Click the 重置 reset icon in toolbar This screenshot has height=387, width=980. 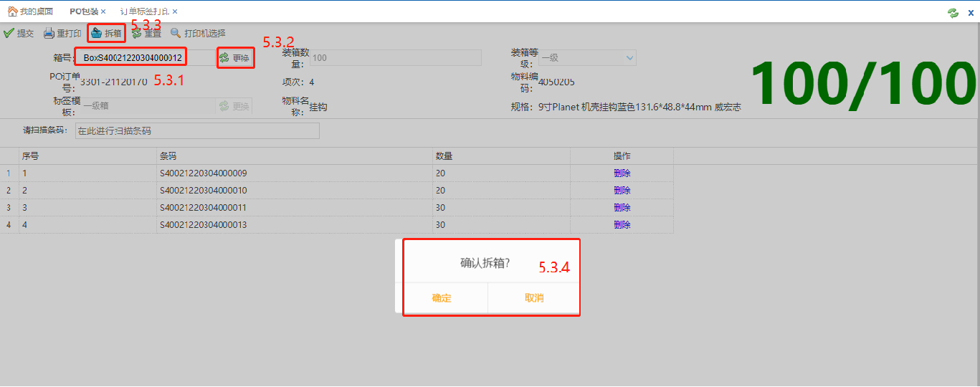pos(136,33)
